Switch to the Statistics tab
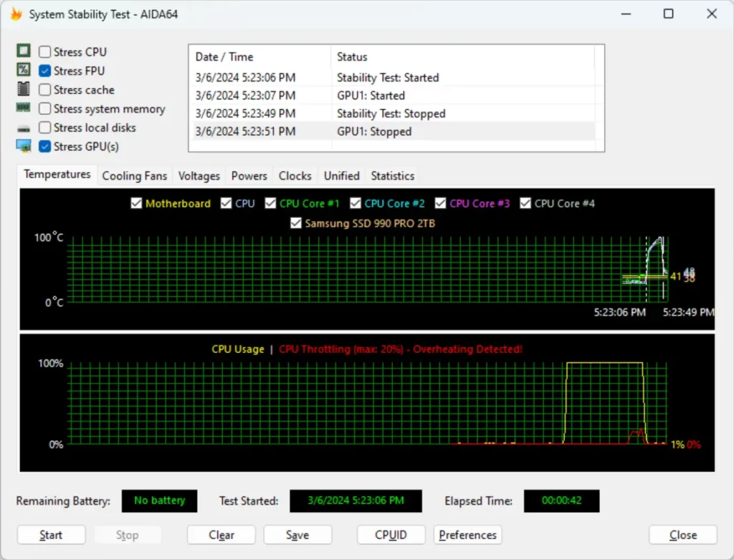The height and width of the screenshot is (560, 734). pos(392,176)
